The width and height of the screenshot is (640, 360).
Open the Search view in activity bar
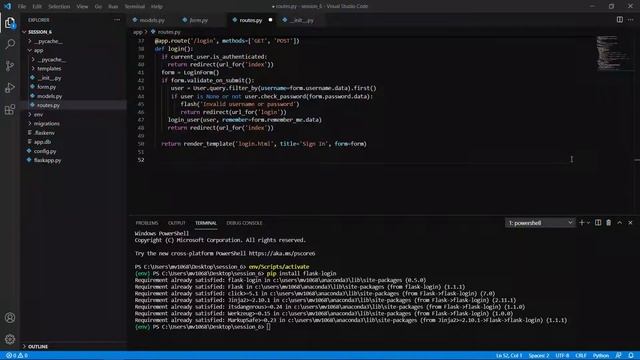pos(10,44)
